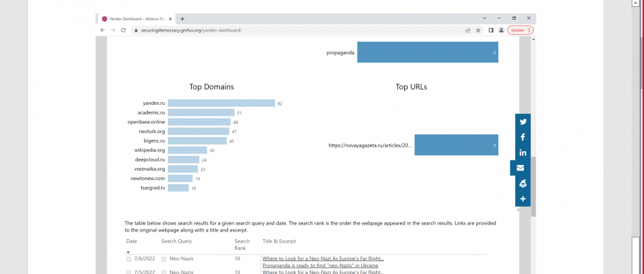Open the tab search chevron

pos(484,18)
